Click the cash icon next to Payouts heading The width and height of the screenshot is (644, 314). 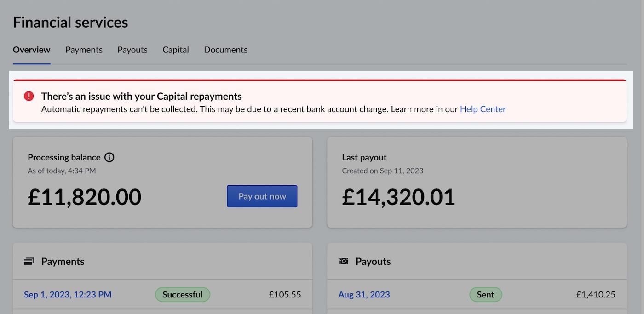click(x=343, y=261)
